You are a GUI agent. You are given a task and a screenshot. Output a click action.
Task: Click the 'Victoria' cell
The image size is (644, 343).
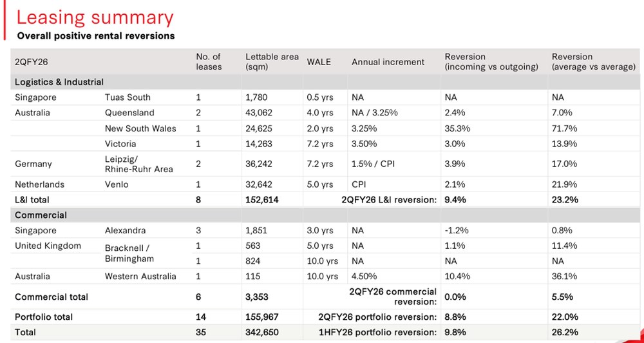point(120,144)
